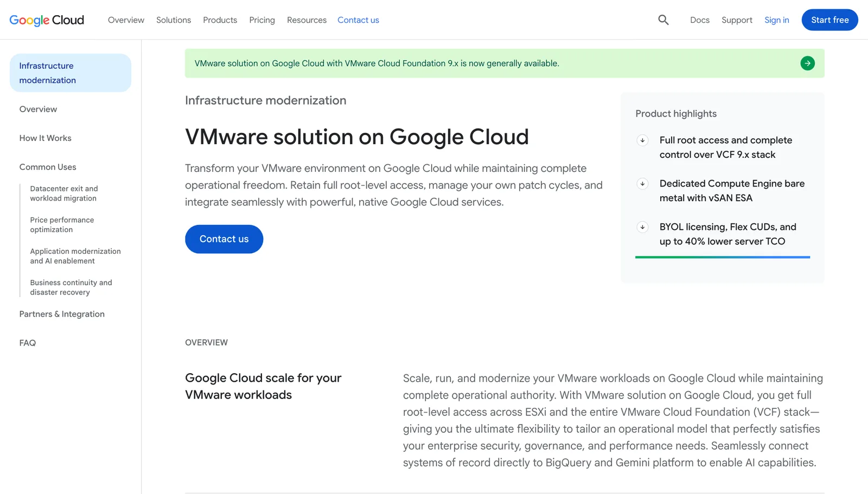
Task: Click the Google Cloud logo
Action: point(47,20)
